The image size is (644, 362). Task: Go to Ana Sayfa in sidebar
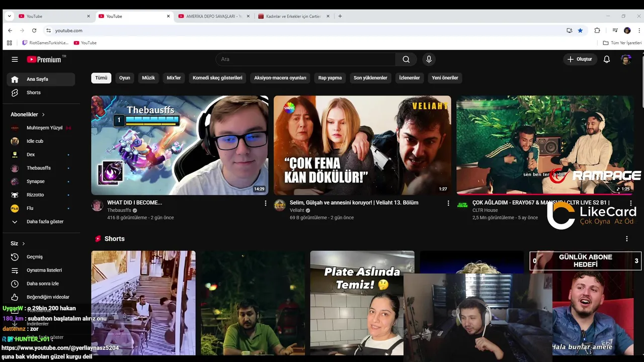tap(41, 79)
